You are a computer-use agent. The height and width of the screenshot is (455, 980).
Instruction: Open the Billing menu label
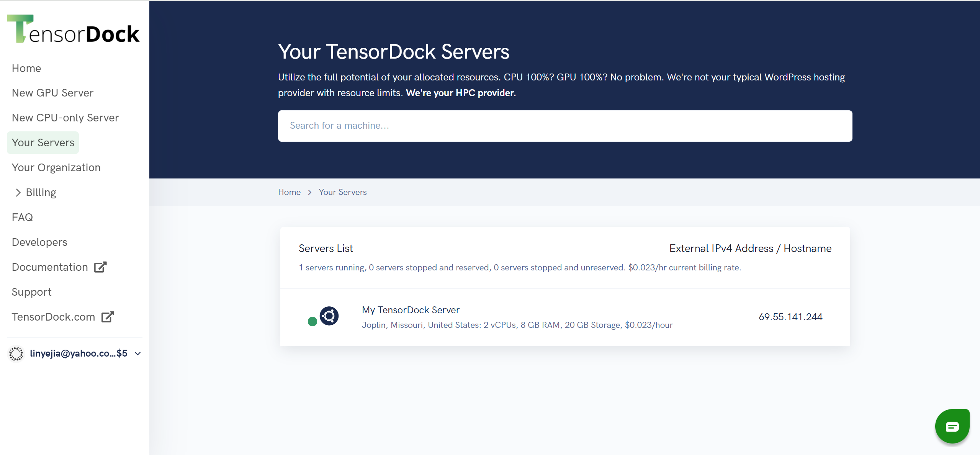click(41, 192)
